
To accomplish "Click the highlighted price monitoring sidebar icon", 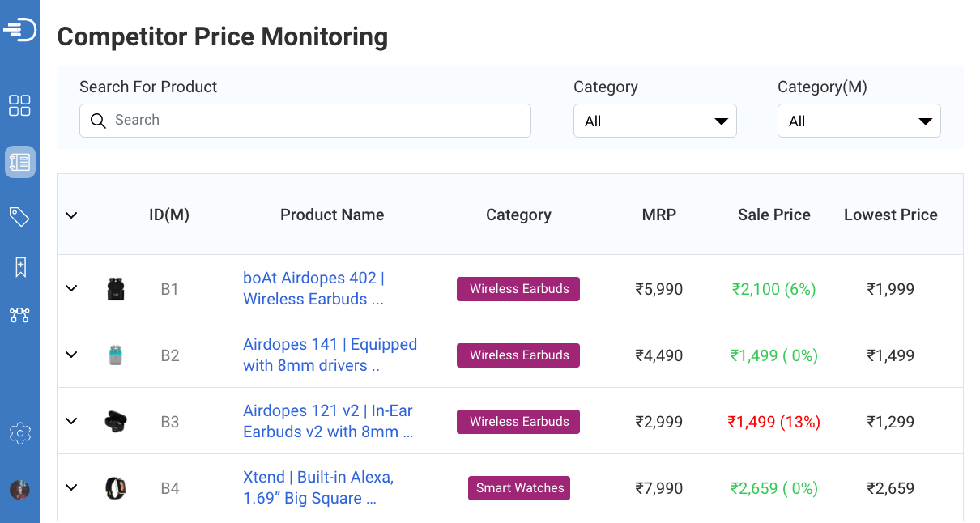I will point(19,161).
